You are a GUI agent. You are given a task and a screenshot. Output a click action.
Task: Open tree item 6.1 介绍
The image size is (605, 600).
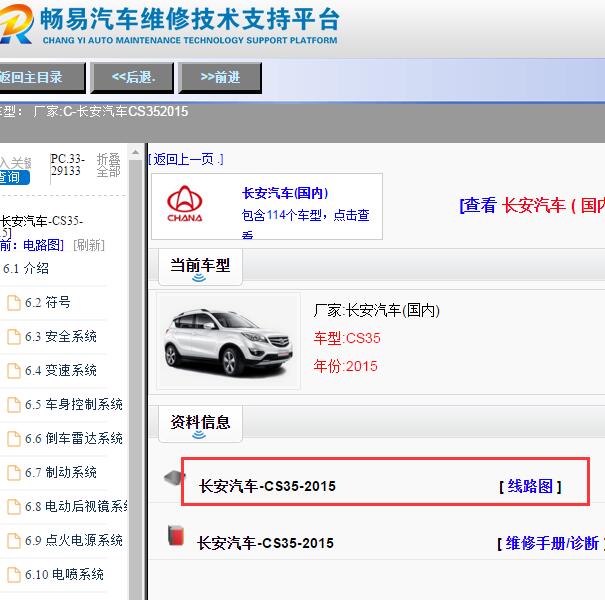26,269
